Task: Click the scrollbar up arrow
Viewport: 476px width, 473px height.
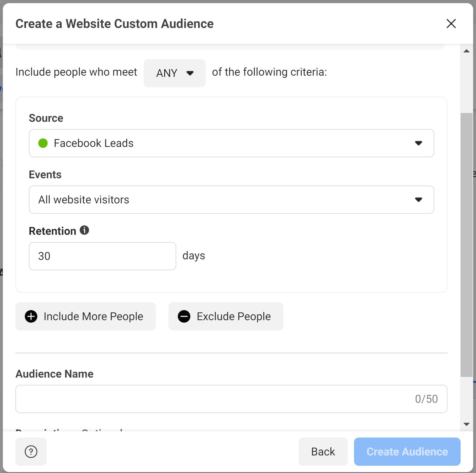Action: pyautogui.click(x=467, y=51)
